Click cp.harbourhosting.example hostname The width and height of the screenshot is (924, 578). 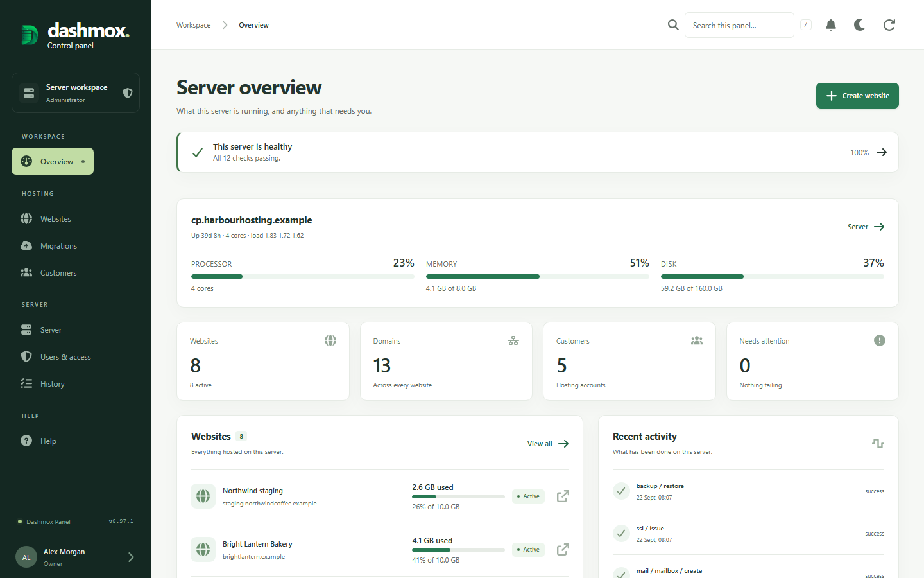(252, 220)
